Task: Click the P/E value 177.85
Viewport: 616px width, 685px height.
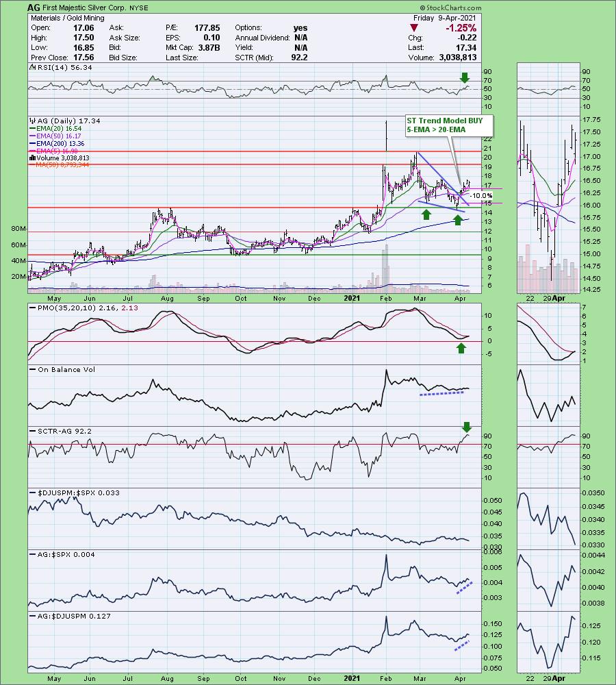Action: click(x=207, y=28)
